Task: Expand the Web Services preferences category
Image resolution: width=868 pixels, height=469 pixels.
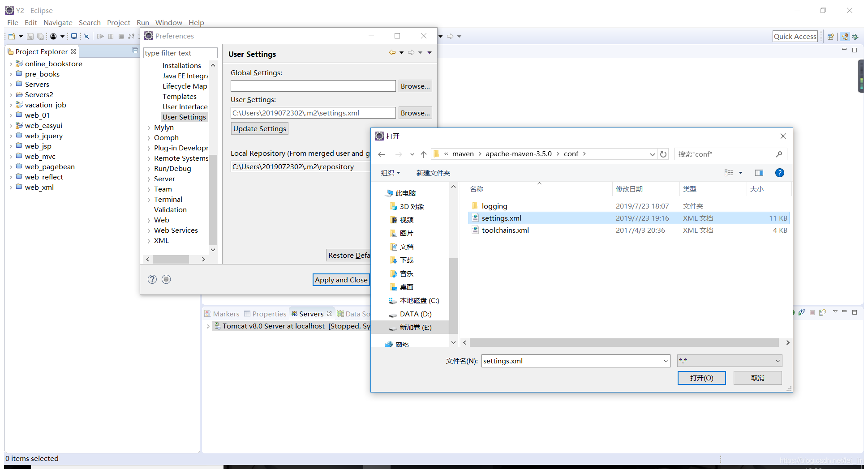Action: [149, 230]
